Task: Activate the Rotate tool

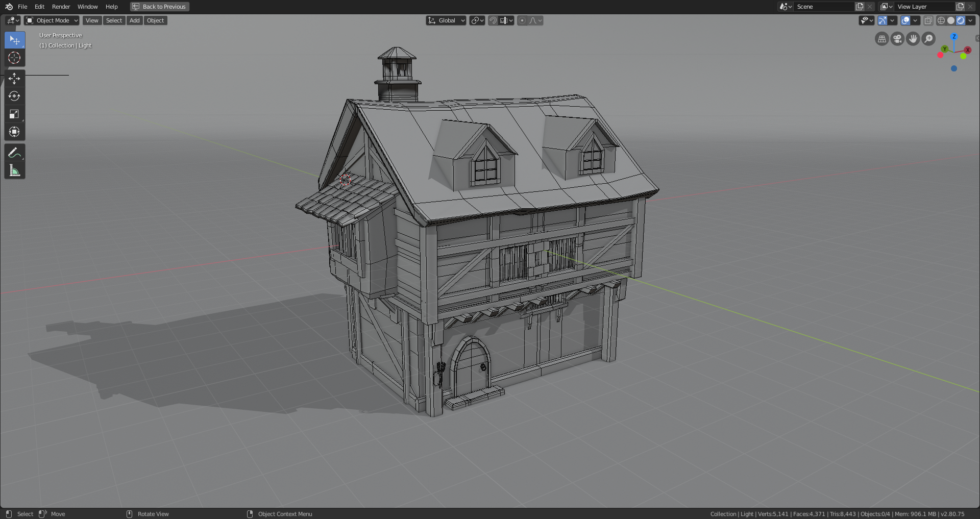Action: pos(14,96)
